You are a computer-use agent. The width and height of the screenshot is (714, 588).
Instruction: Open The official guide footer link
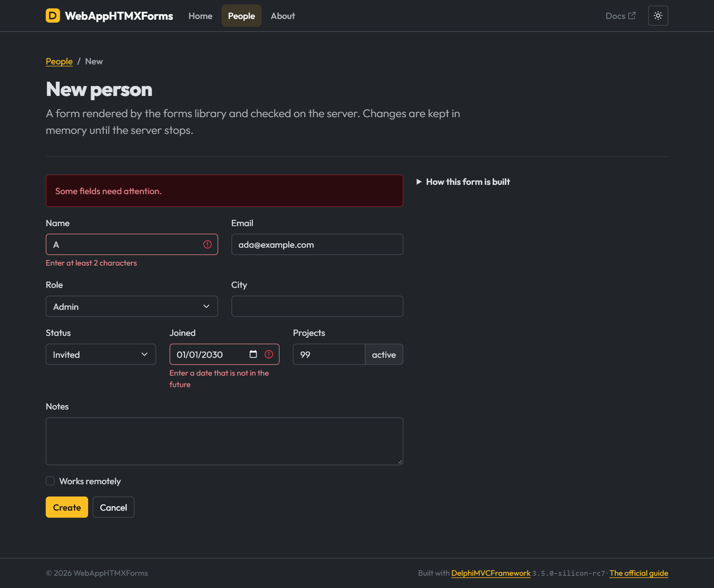(x=639, y=573)
